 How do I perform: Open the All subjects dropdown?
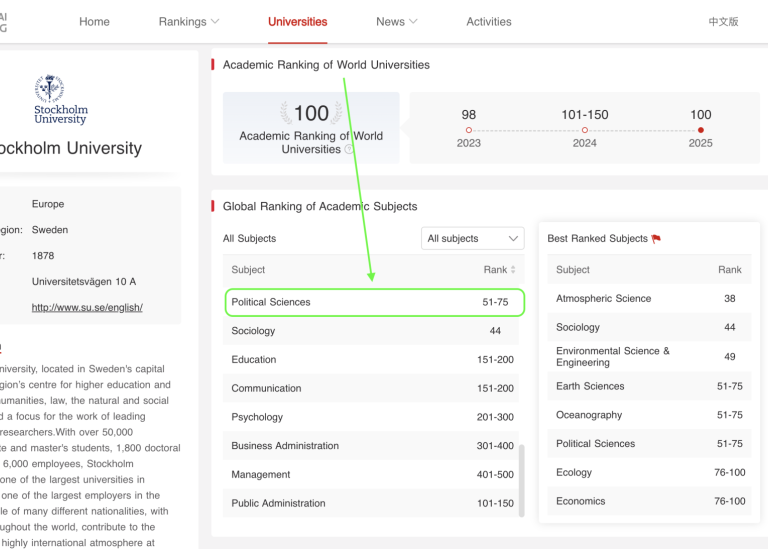point(473,239)
